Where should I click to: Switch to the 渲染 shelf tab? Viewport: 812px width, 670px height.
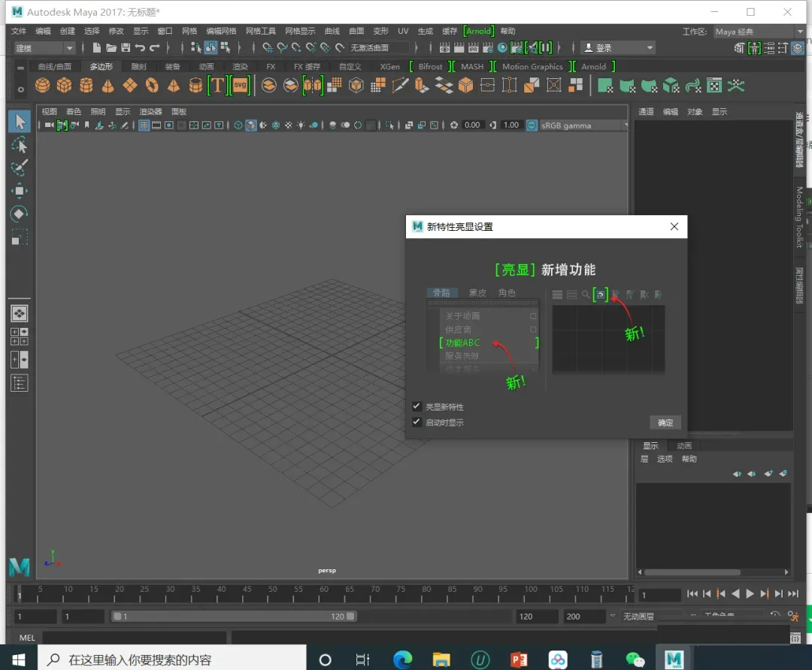click(240, 66)
